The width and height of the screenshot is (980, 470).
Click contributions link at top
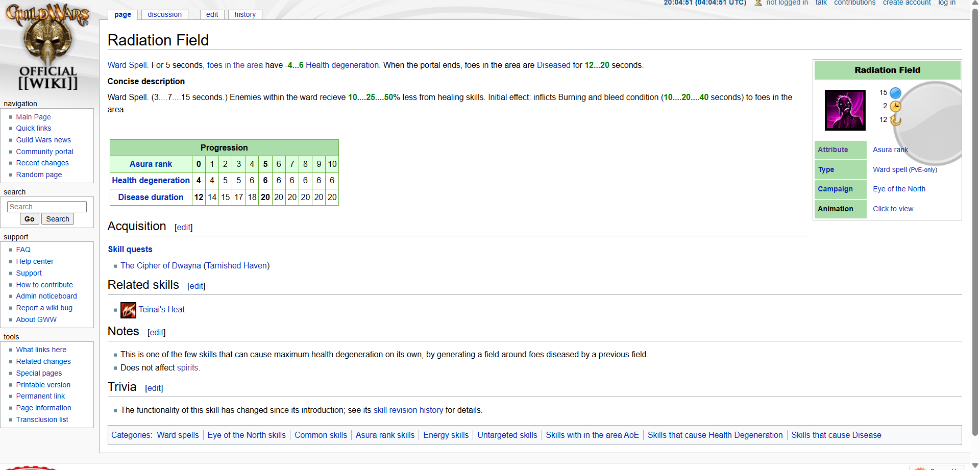[854, 3]
